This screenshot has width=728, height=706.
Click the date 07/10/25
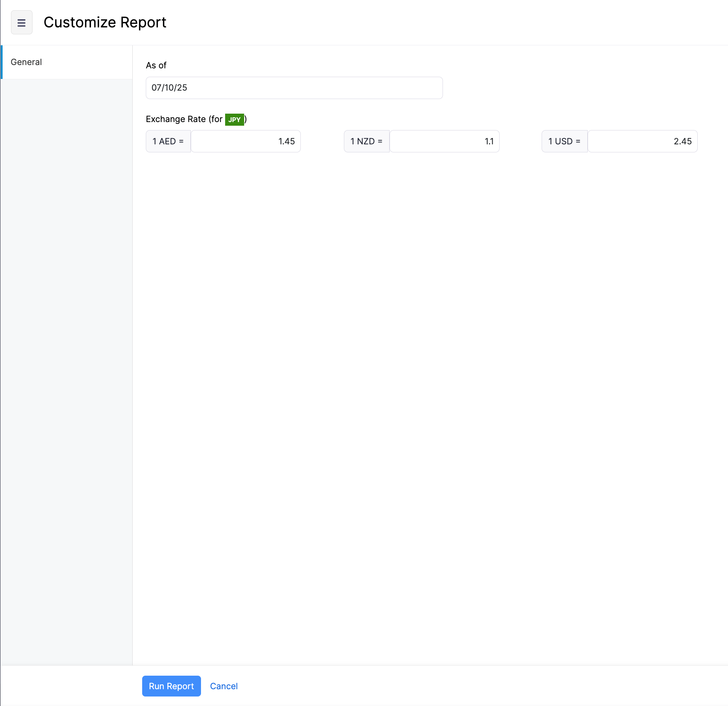tap(169, 88)
